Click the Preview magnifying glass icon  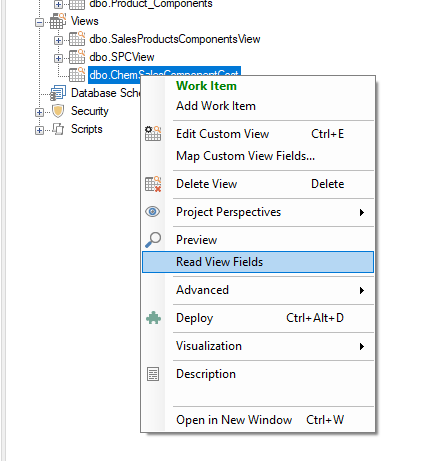pyautogui.click(x=153, y=240)
